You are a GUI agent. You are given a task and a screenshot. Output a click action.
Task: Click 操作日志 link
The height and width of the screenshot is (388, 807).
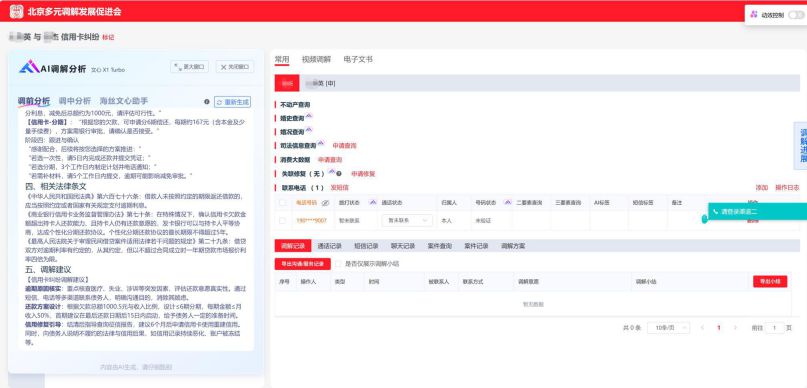787,188
